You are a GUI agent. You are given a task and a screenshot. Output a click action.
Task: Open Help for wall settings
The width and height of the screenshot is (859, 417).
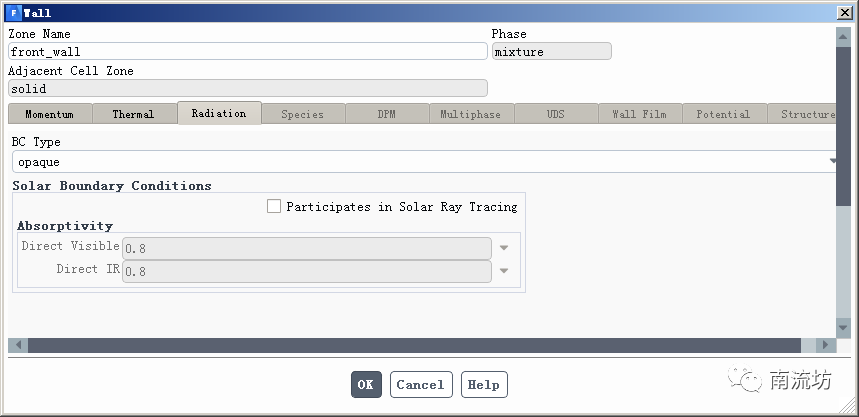(484, 385)
